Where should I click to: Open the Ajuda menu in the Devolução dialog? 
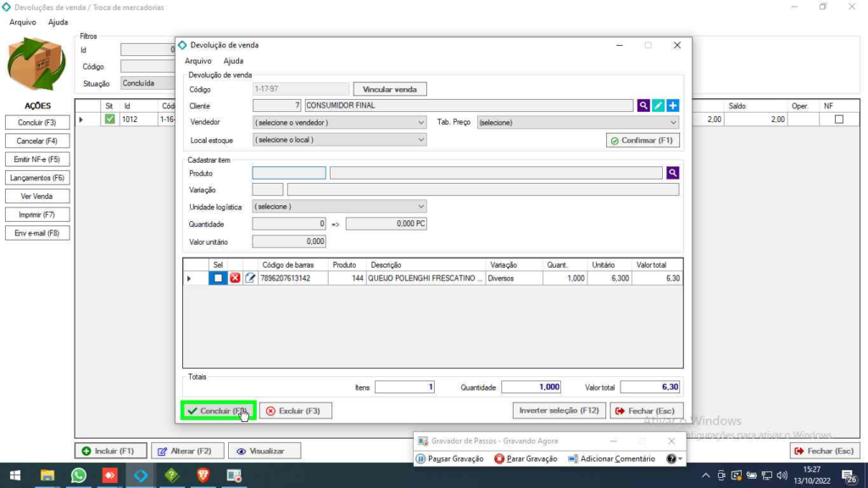click(233, 61)
